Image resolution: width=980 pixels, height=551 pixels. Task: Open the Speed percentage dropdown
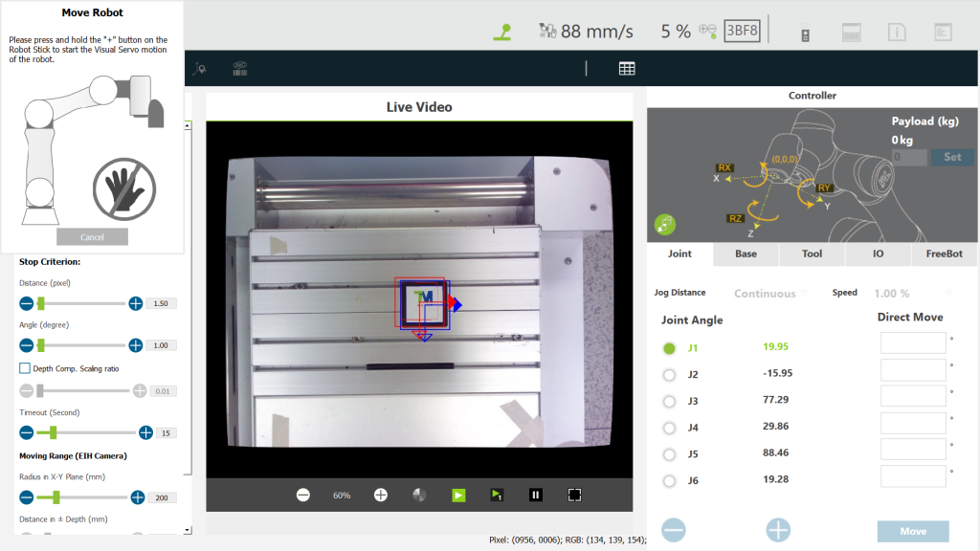click(914, 294)
